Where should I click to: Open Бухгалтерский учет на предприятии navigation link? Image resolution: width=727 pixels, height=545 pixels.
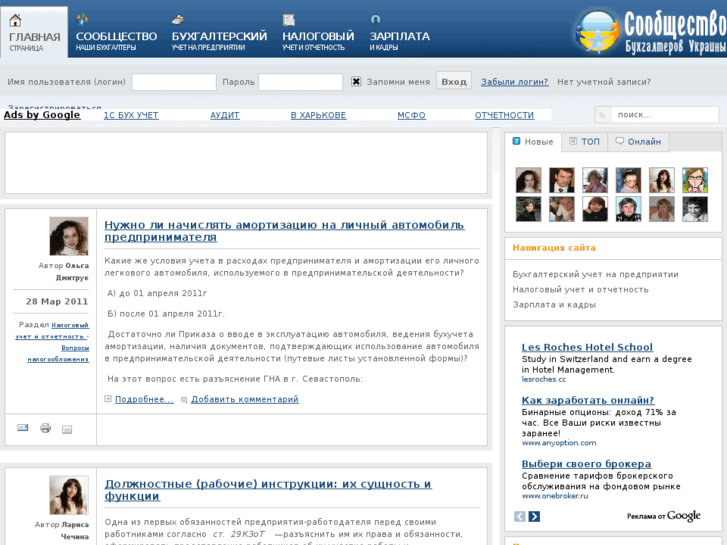coord(595,275)
